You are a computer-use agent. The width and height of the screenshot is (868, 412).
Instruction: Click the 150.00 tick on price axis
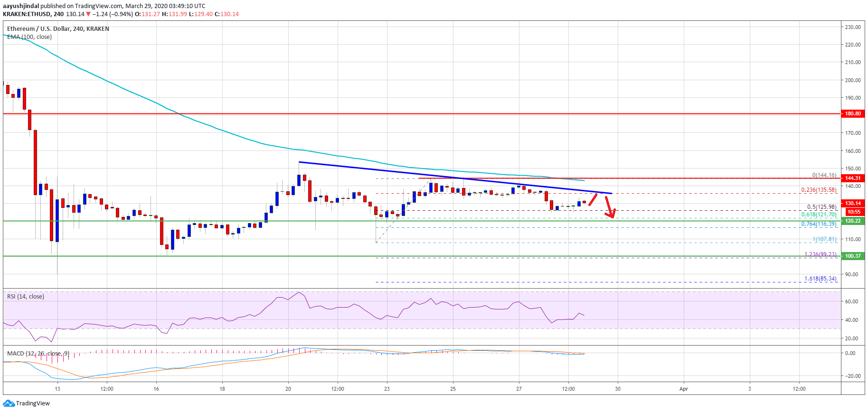tap(853, 169)
